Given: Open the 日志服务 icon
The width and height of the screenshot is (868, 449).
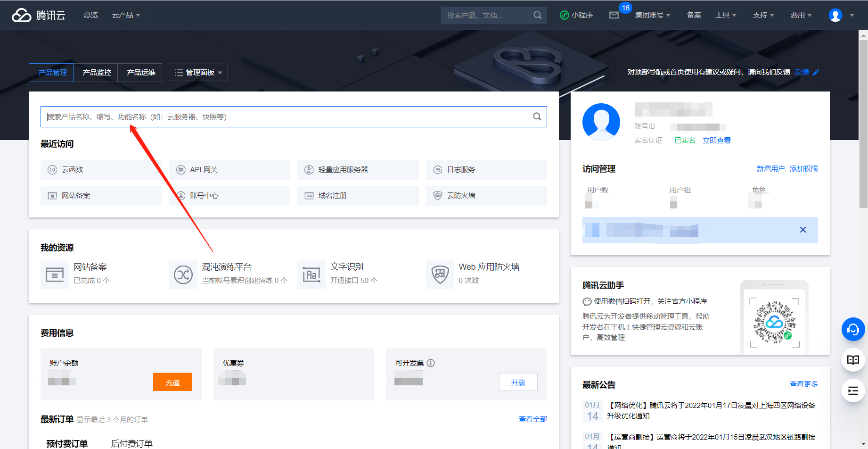Looking at the screenshot, I should click(438, 169).
